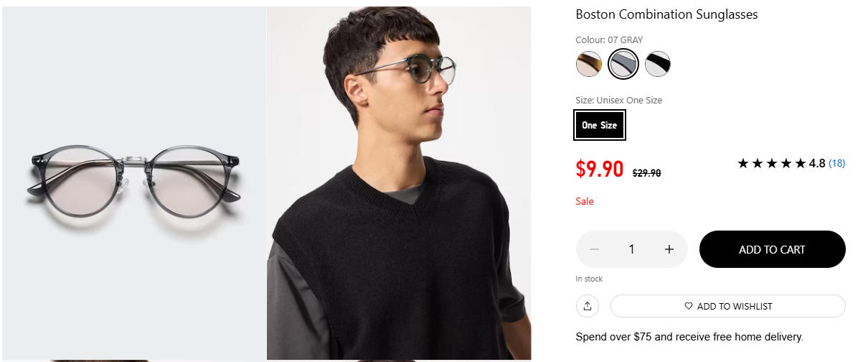Image resolution: width=868 pixels, height=362 pixels.
Task: Add item to wishlist
Action: coord(727,306)
